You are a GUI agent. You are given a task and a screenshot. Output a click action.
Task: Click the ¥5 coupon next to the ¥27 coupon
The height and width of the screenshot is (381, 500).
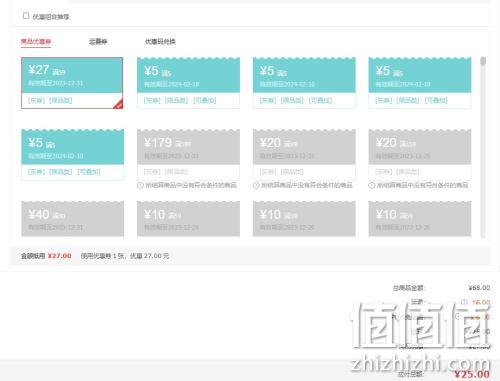188,83
